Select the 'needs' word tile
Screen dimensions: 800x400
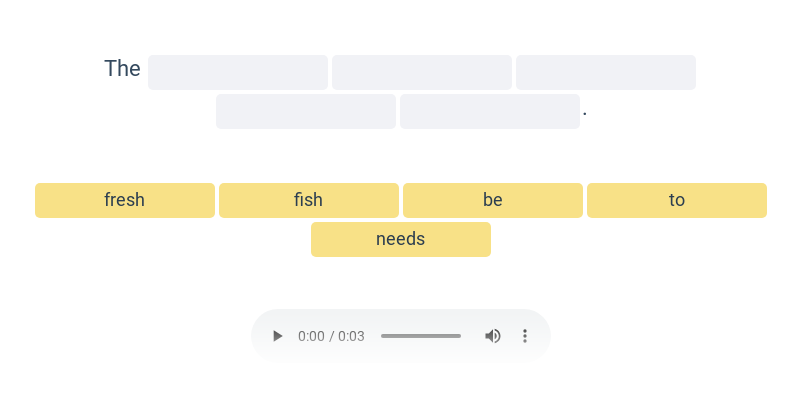[x=401, y=239]
